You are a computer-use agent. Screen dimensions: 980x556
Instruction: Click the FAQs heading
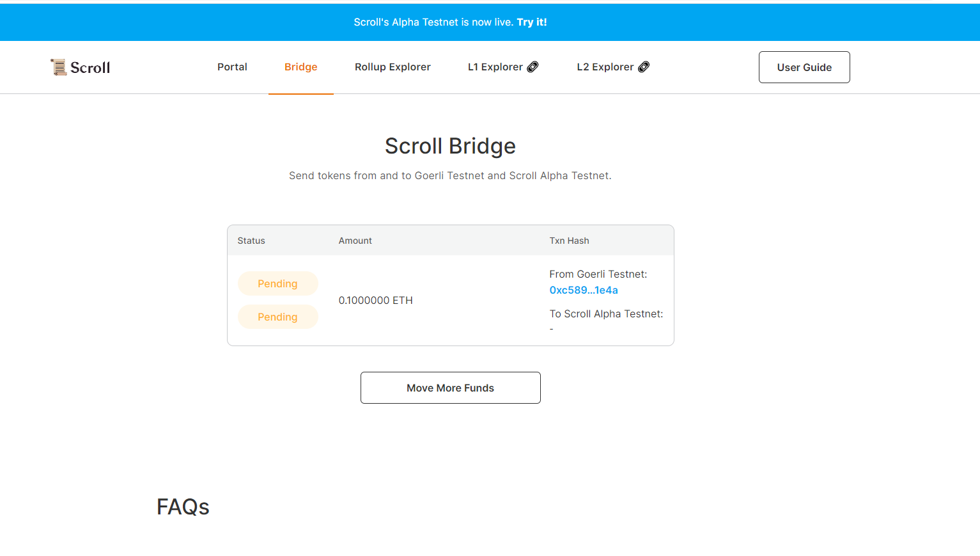pos(183,507)
